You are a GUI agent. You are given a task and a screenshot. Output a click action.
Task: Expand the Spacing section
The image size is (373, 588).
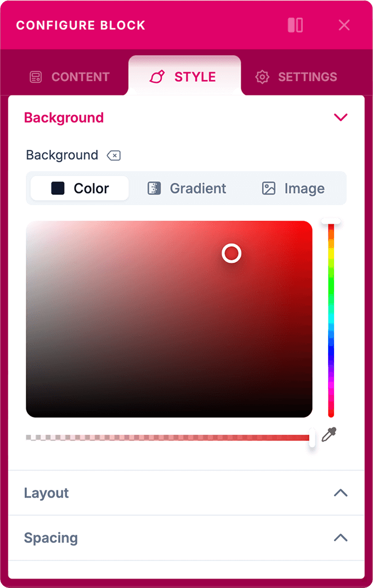(341, 538)
